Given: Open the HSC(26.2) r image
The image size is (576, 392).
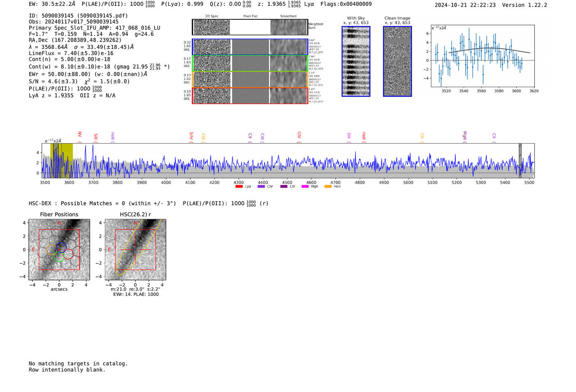Looking at the screenshot, I should (135, 250).
